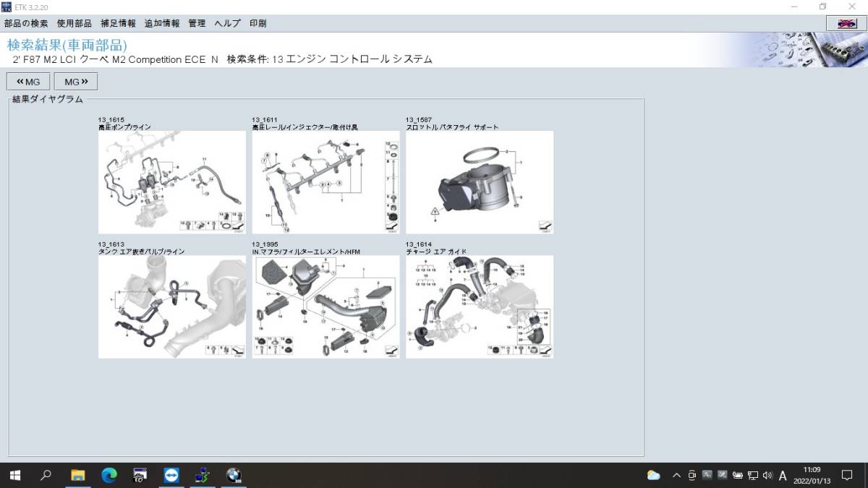Open diagram 13_1615 high pressure pump thumbnail
Image resolution: width=868 pixels, height=488 pixels.
pyautogui.click(x=171, y=182)
